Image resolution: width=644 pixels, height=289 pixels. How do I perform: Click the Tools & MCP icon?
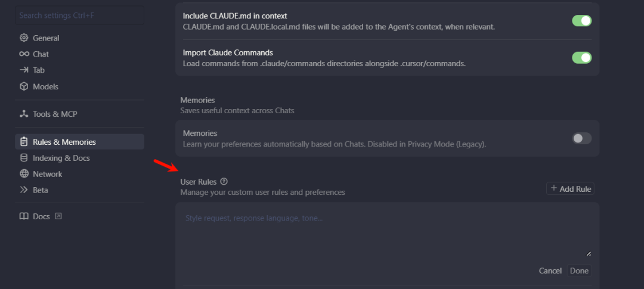(x=24, y=114)
